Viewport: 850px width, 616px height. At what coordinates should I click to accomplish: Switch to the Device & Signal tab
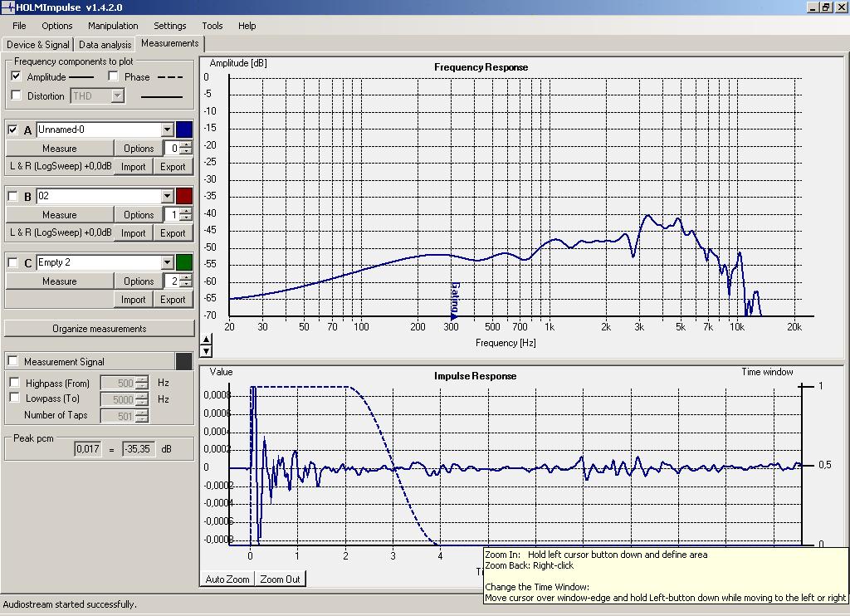[x=38, y=45]
